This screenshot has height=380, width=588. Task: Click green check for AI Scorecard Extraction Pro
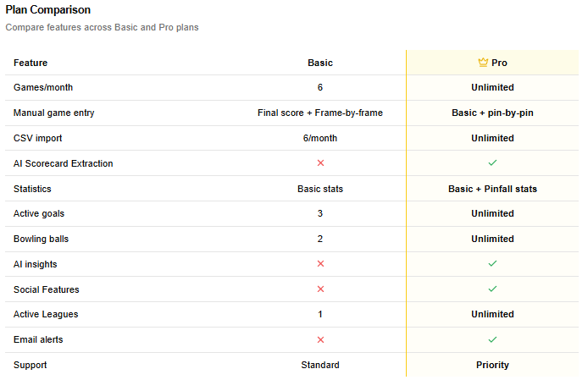point(492,162)
